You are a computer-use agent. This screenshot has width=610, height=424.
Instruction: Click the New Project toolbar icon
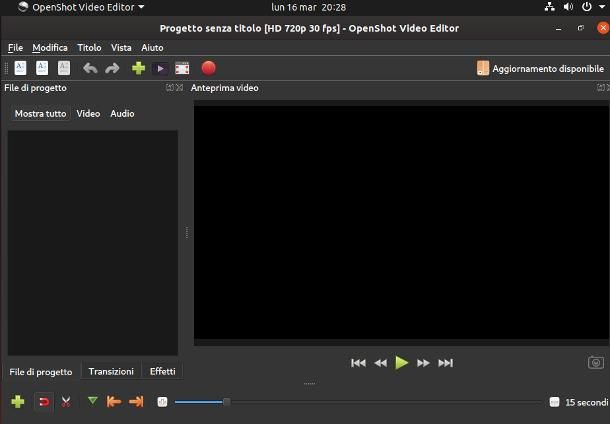(x=20, y=68)
